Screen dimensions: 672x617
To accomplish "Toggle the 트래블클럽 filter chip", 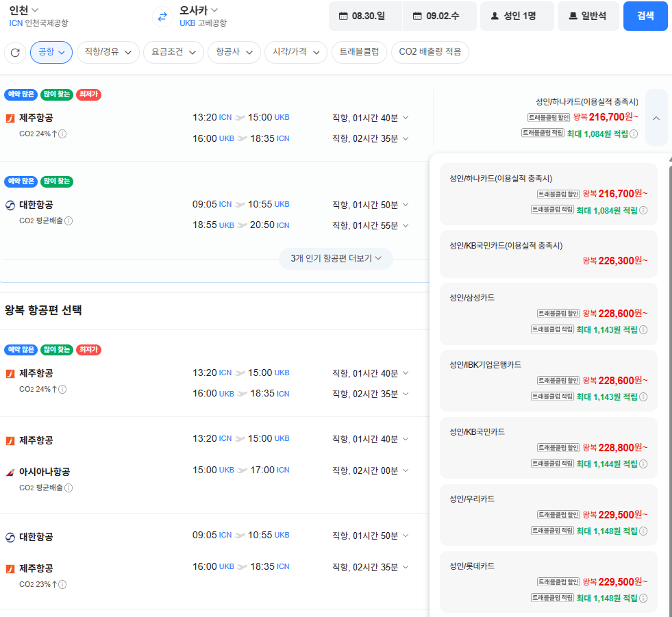I will [x=359, y=52].
